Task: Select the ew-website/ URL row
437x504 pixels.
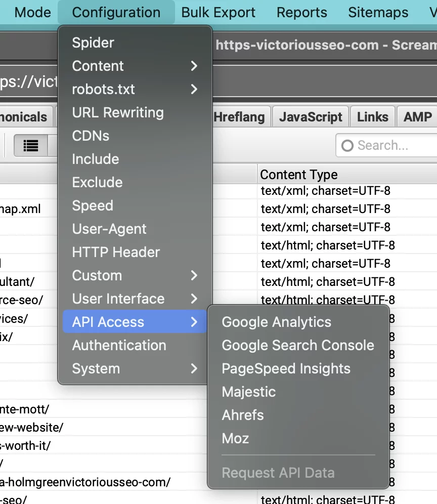Action: (x=31, y=428)
